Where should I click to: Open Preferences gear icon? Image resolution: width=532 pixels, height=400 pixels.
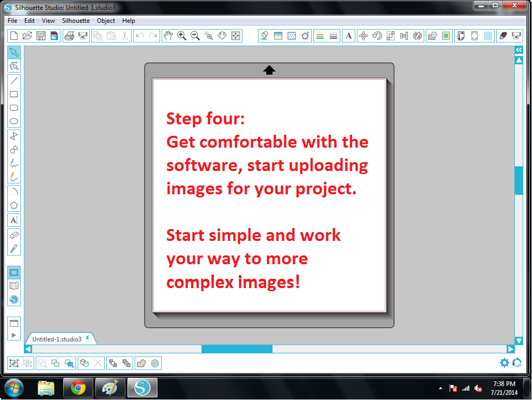505,363
